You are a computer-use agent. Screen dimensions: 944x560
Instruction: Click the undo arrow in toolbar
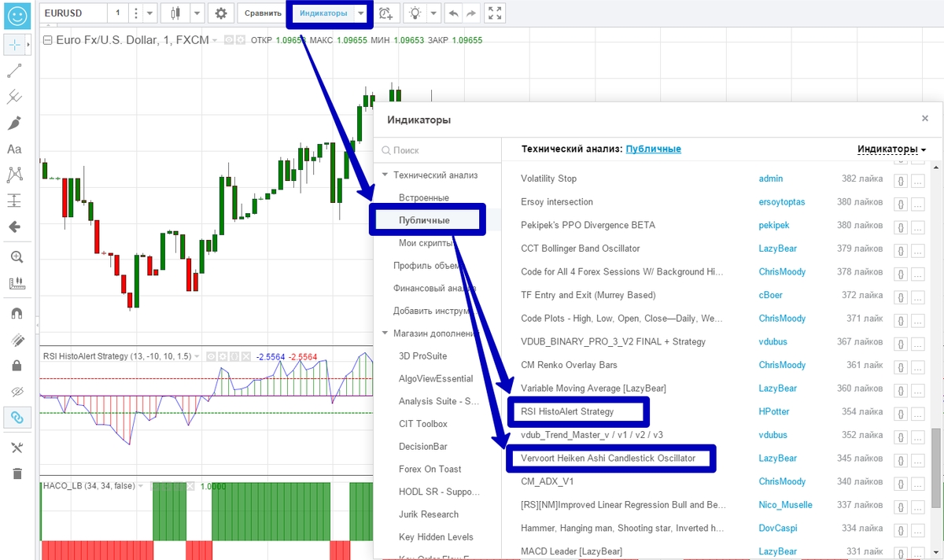453,13
